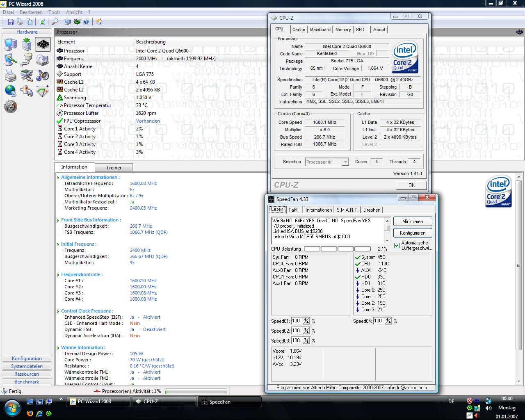Open the Network globe icon in Hardware panel

[11, 91]
